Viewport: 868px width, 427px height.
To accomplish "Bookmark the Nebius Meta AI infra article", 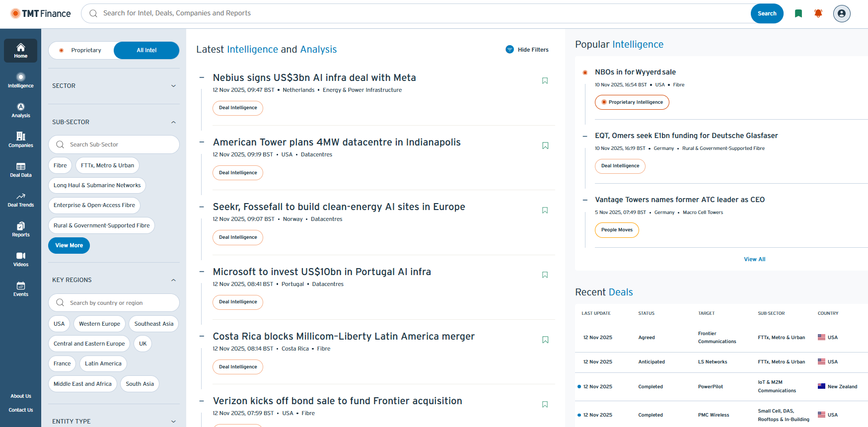I will click(545, 81).
